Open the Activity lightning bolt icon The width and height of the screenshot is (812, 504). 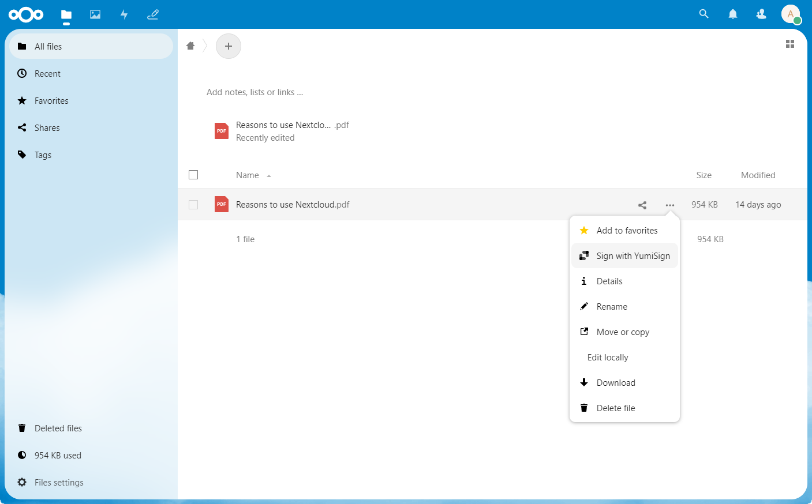coord(124,14)
